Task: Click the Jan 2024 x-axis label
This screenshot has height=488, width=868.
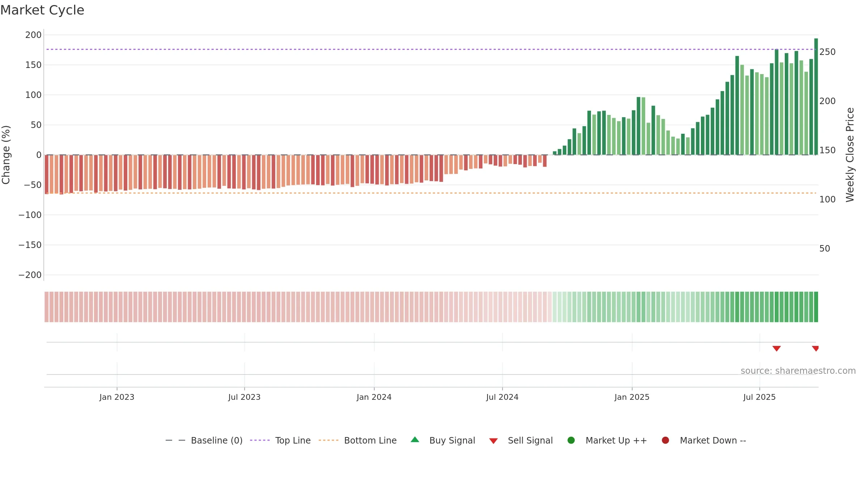Action: [x=374, y=397]
